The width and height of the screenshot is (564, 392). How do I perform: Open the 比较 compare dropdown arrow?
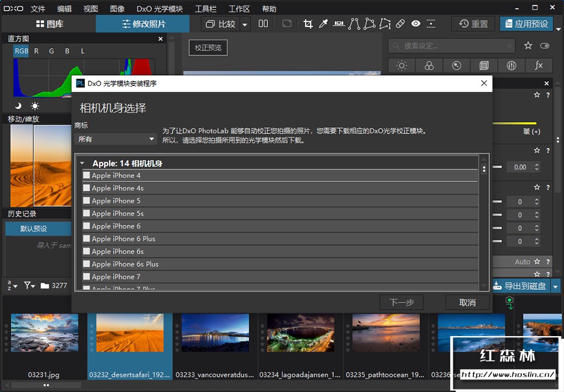243,23
